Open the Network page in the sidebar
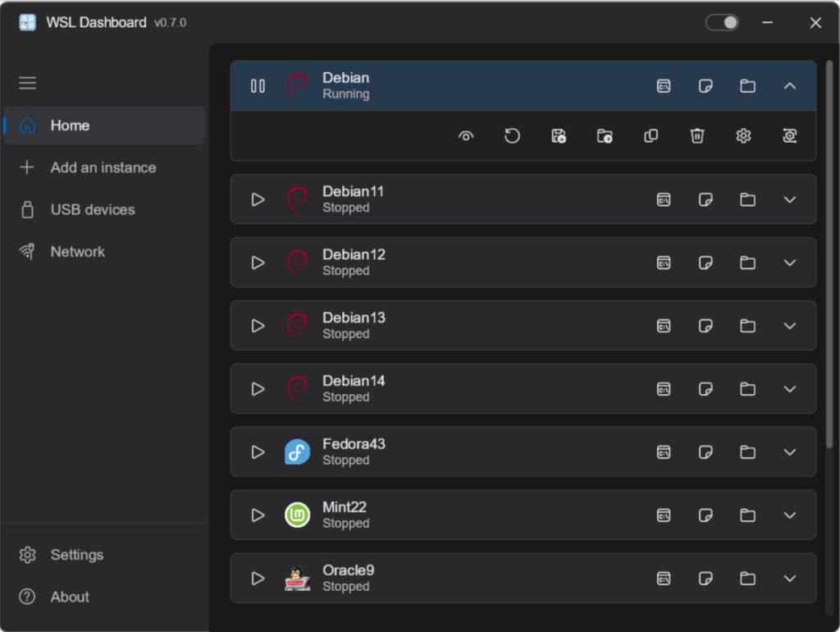The height and width of the screenshot is (632, 840). click(104, 251)
